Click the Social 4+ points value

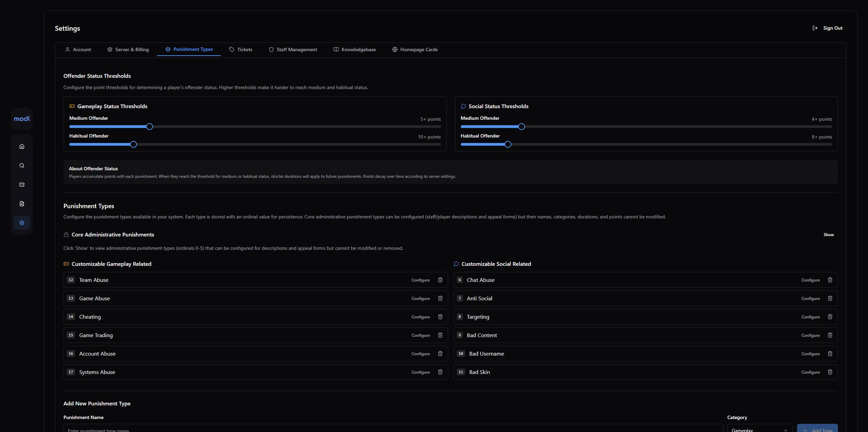822,119
